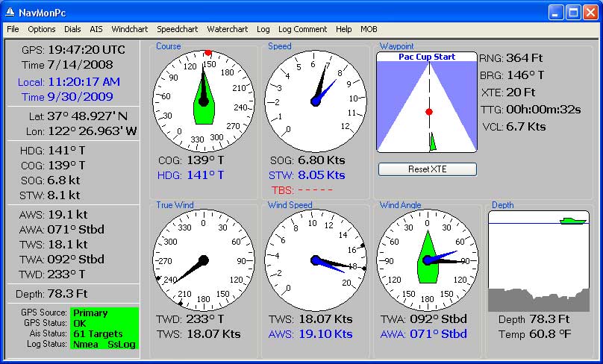
Task: Click the red dot in the Waypoint view
Action: [x=429, y=112]
